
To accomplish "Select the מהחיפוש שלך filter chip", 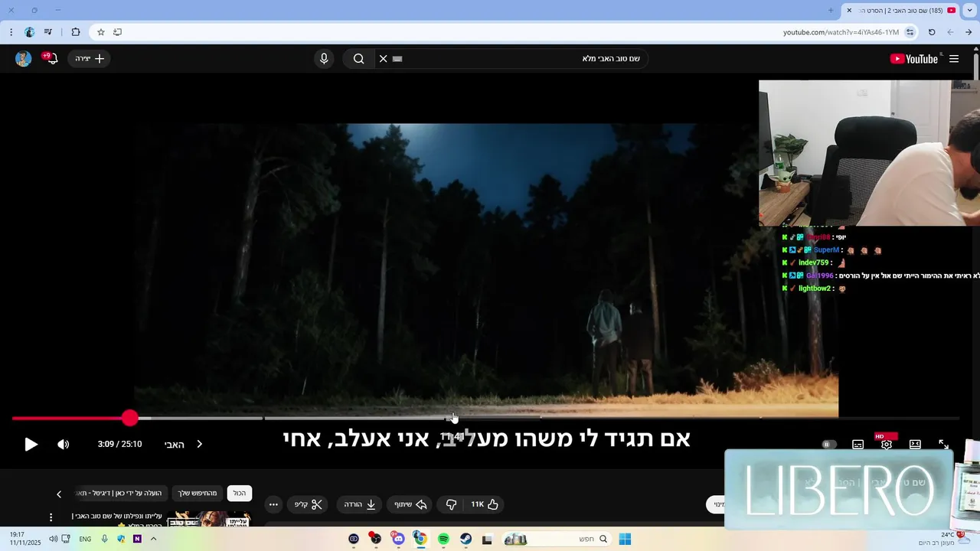I will click(198, 494).
